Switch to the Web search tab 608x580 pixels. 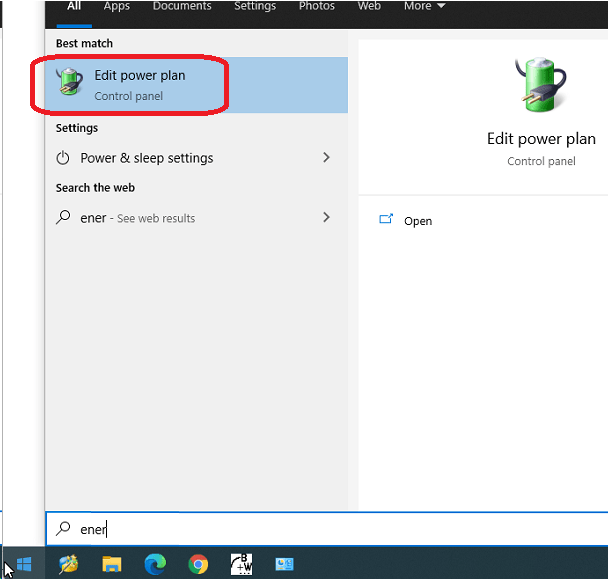pyautogui.click(x=369, y=6)
